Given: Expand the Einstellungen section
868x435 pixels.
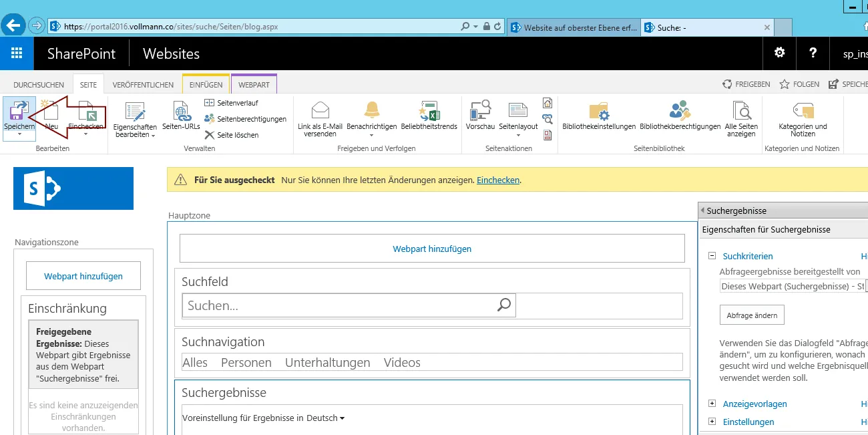Looking at the screenshot, I should 712,422.
